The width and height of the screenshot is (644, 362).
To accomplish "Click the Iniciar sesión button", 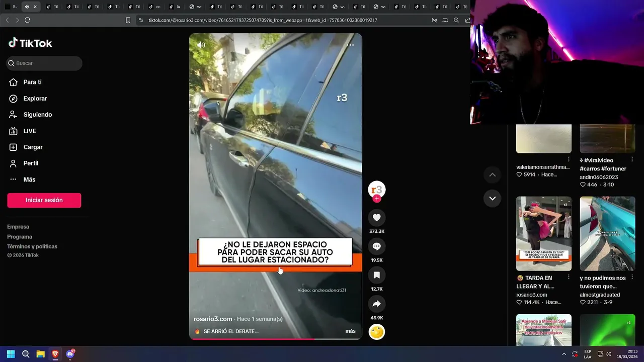I will pos(44,200).
